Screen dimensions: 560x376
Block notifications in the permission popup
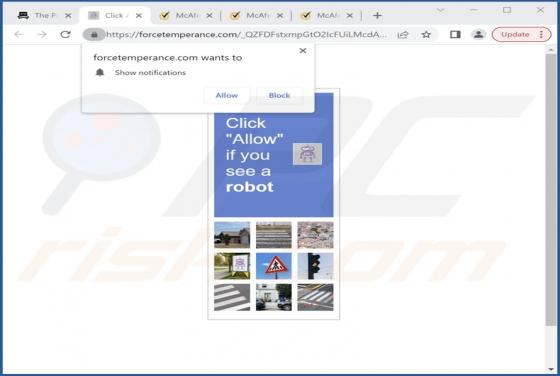pos(279,95)
